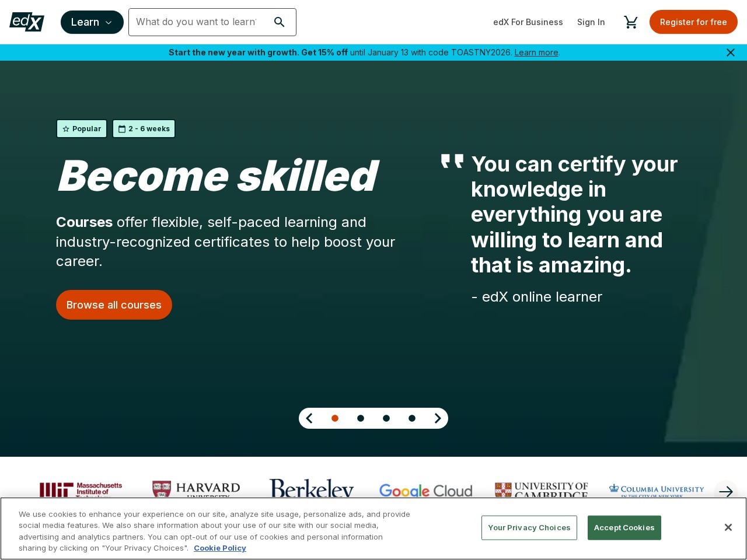Screen dimensions: 747x560
Task: Select the first carousel dot
Action: tap(335, 418)
